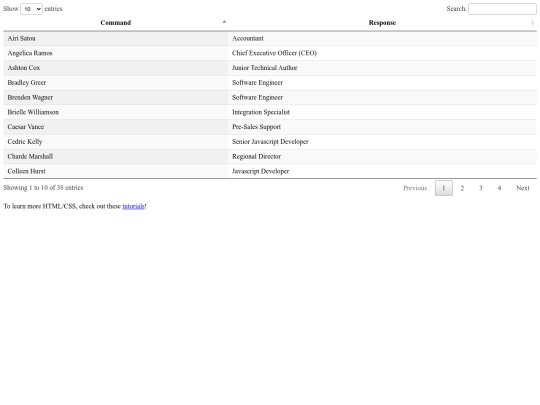This screenshot has height=405, width=540.
Task: Select the Brielle Williamson cell
Action: point(115,112)
